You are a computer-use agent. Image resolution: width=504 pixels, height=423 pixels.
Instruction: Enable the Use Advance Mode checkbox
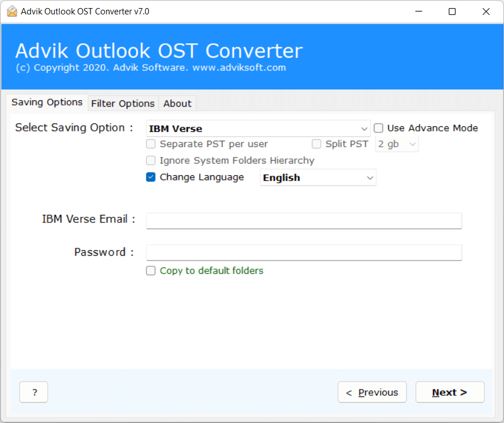(378, 128)
